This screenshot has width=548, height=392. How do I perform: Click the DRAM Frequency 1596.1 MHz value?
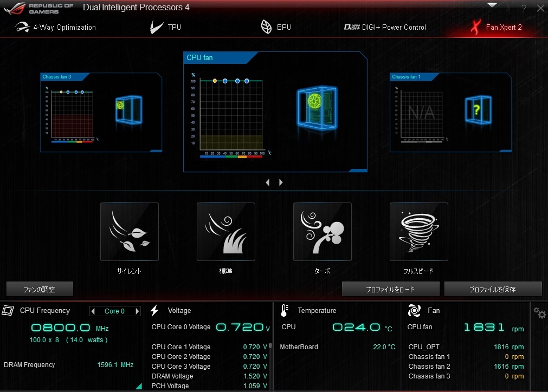coord(115,365)
